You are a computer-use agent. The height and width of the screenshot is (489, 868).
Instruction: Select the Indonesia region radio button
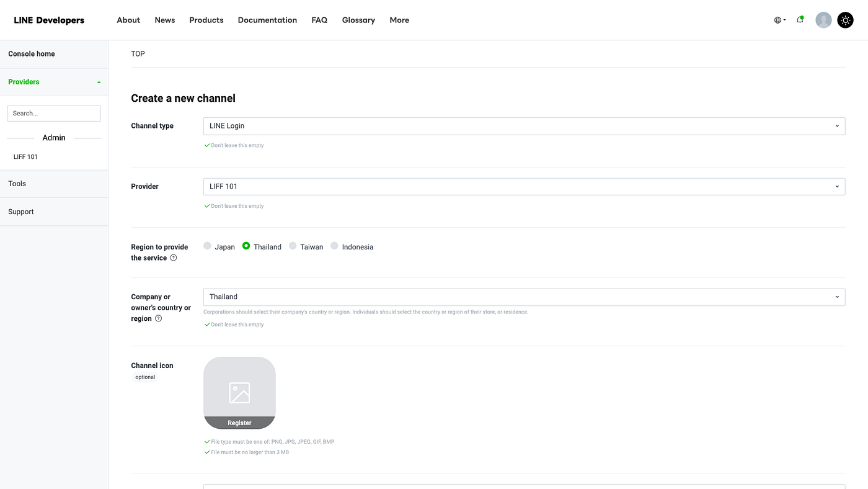click(334, 246)
